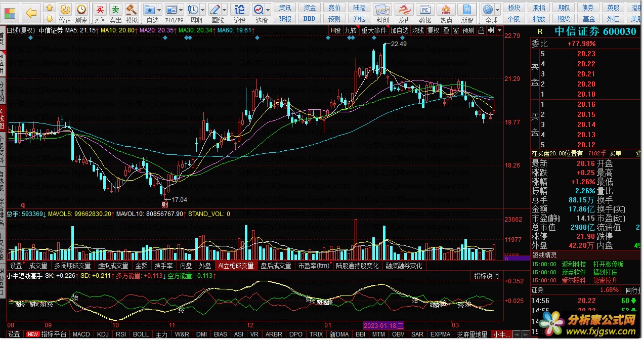Select the MACD indicator tab
644x340 pixels.
click(x=81, y=334)
